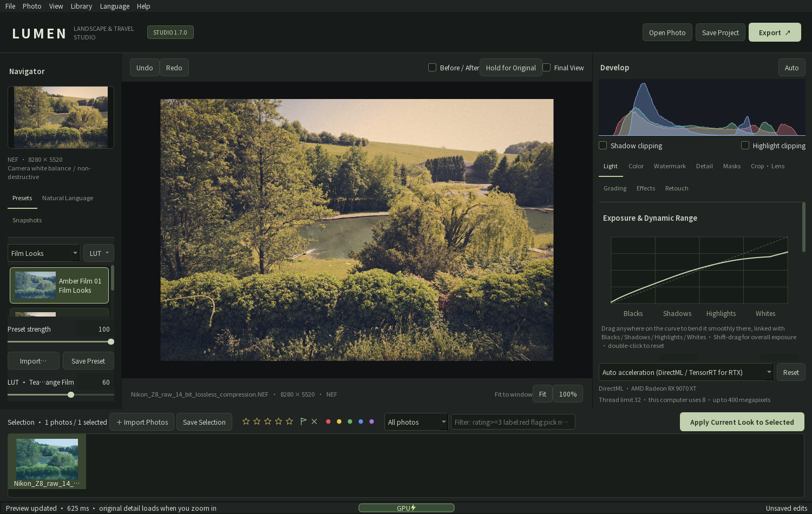Click the Open Photo button
The image size is (812, 514).
tap(667, 32)
